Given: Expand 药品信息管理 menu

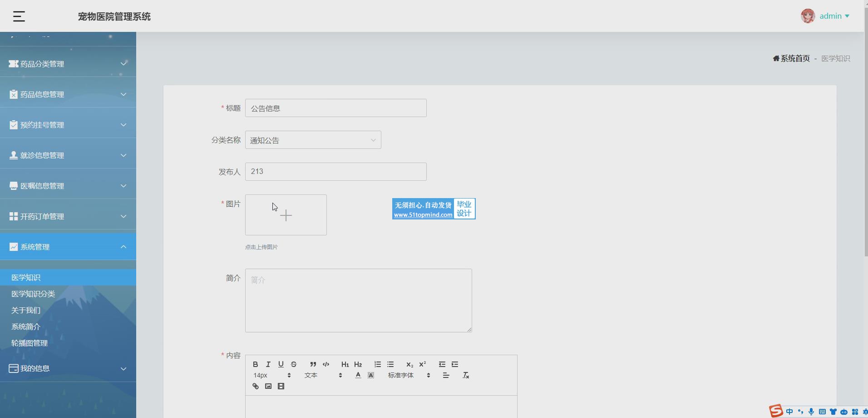Looking at the screenshot, I should 68,94.
